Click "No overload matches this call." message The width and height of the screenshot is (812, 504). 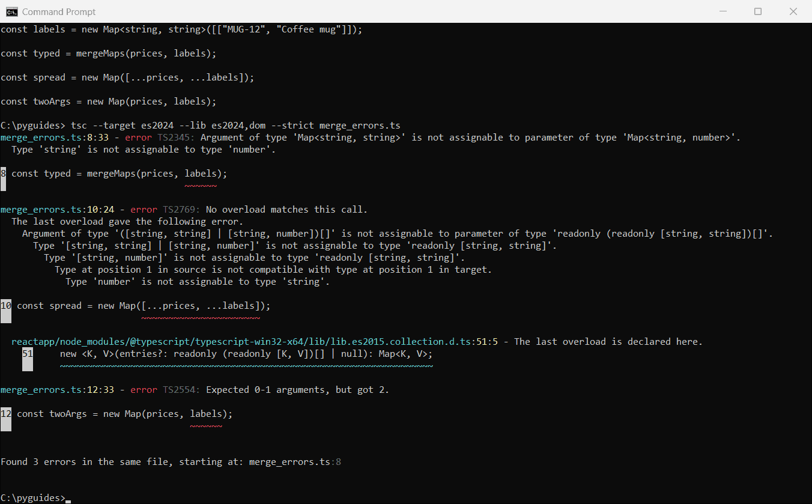pos(286,210)
